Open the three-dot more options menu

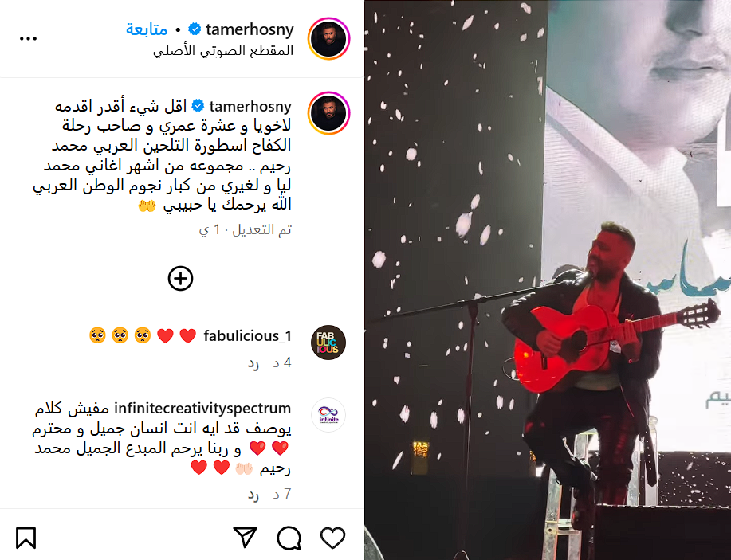tap(28, 39)
